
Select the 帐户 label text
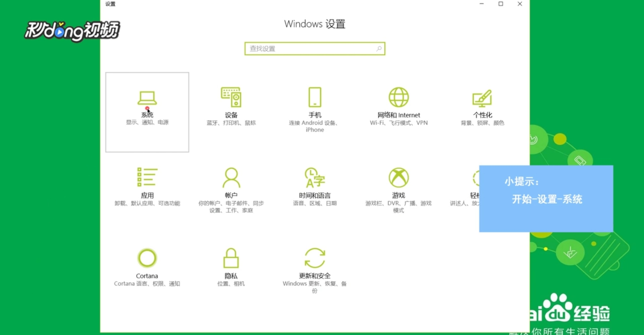(231, 196)
